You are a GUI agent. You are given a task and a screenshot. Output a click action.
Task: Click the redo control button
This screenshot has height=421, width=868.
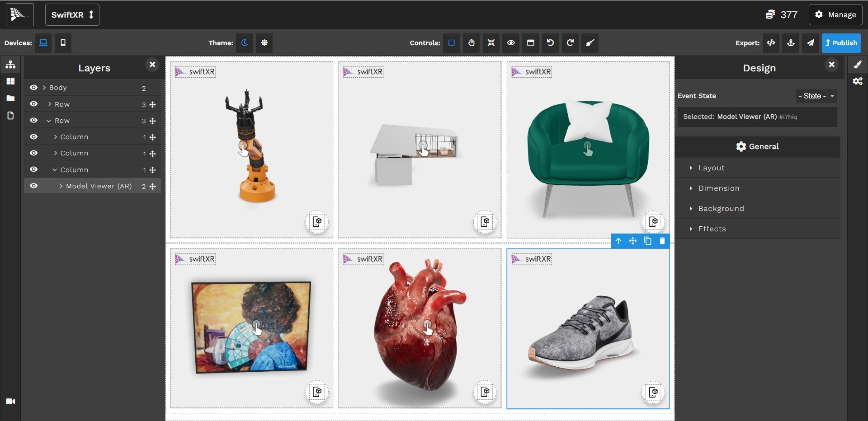[570, 43]
